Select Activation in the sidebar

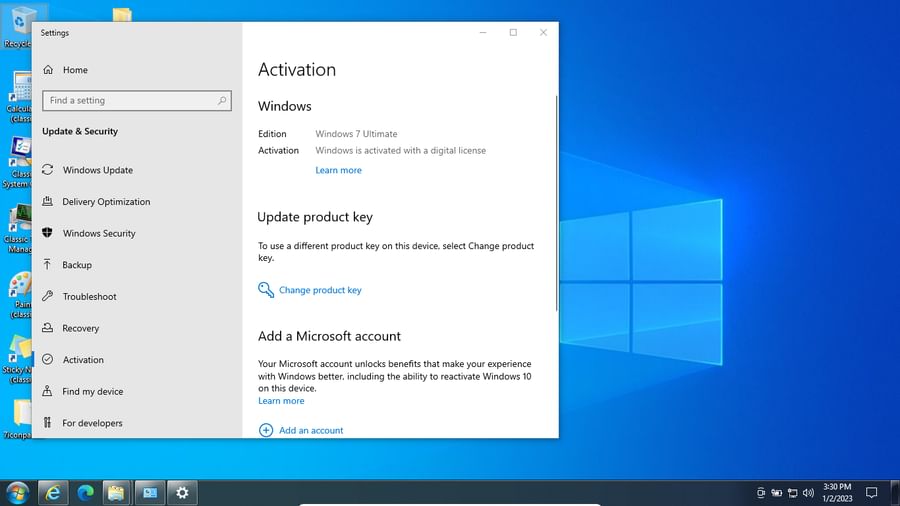coord(73,359)
